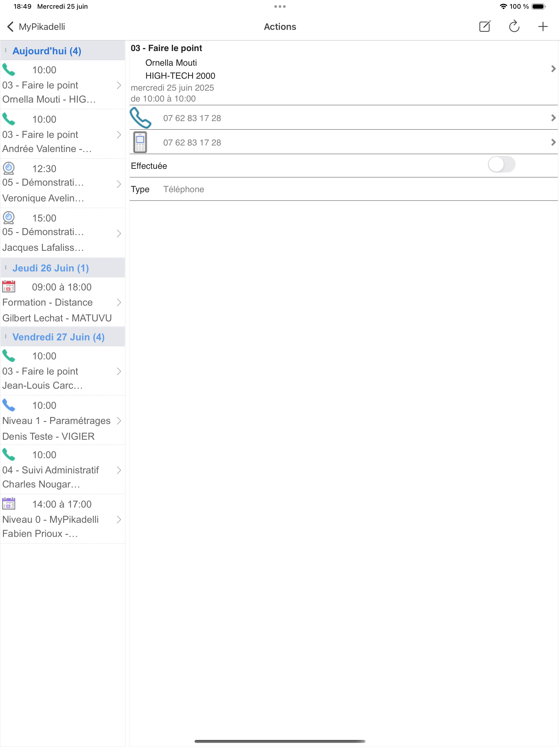Select Gilbert Lechat - MATUVU text
Image resolution: width=560 pixels, height=747 pixels.
57,318
